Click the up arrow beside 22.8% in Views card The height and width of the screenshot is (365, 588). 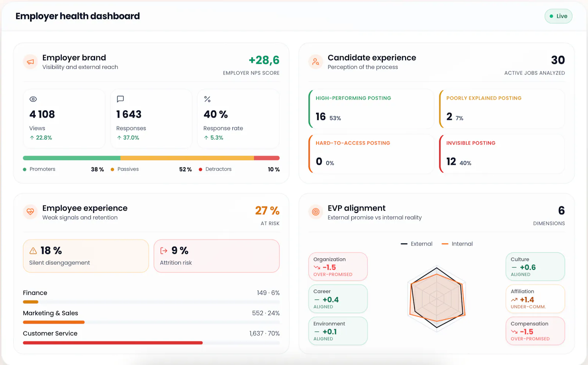coord(32,138)
